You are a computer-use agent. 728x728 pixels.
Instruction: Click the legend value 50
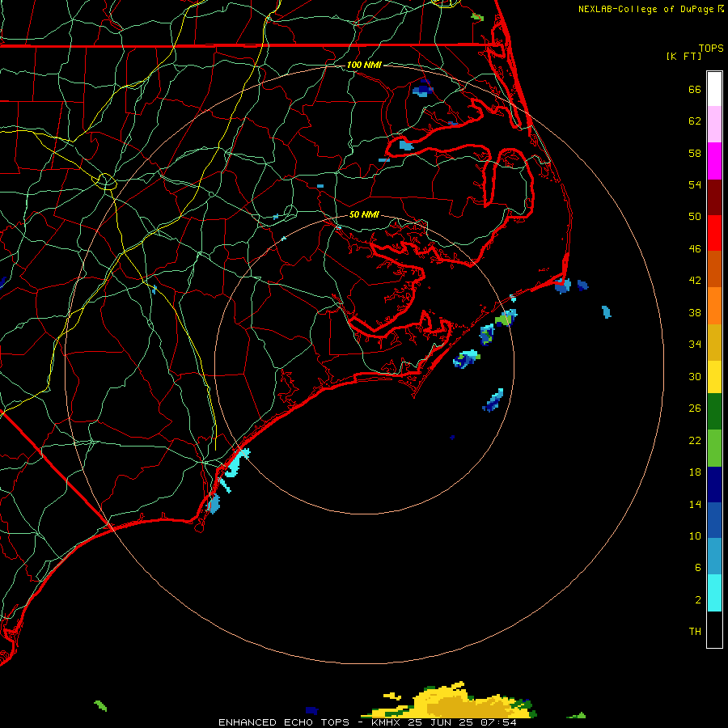coord(695,217)
